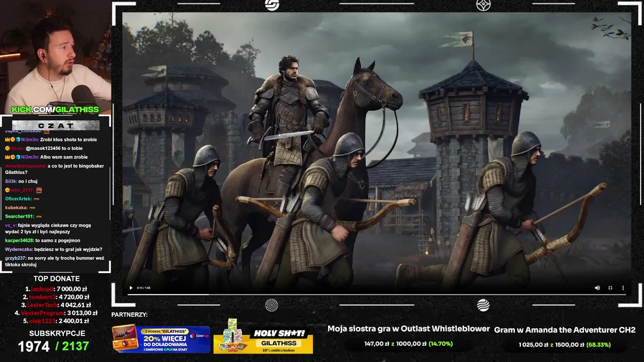Click donor VexterProgram's 3 013,00 zł entry
Image resolution: width=644 pixels, height=362 pixels.
[x=55, y=313]
